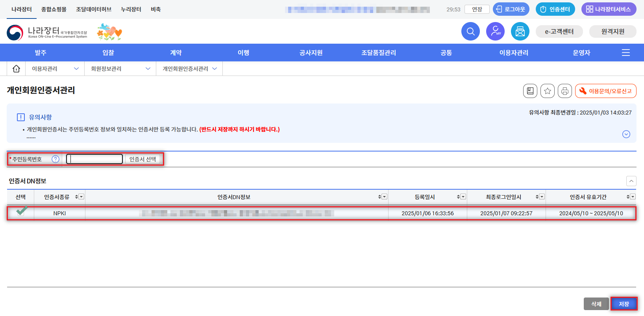Open filter dropdown on 최종로그인일시 column

[542, 197]
